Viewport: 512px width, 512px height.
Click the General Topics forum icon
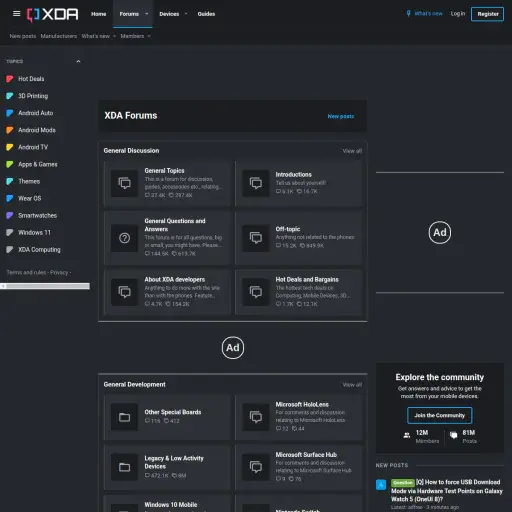pyautogui.click(x=124, y=183)
